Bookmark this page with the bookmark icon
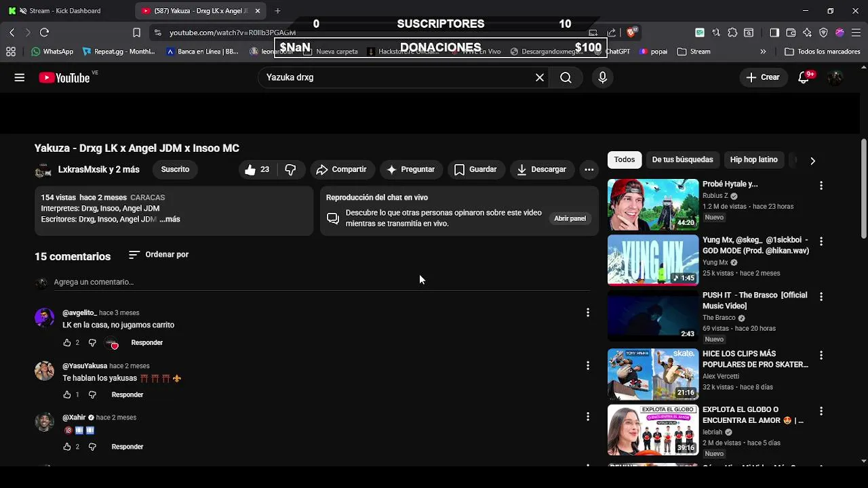 (136, 33)
